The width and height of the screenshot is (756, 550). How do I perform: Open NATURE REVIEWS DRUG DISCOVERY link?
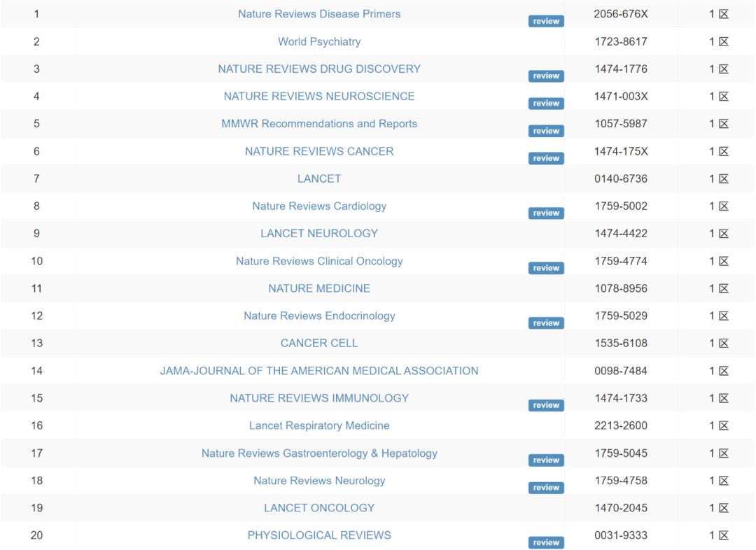(319, 69)
